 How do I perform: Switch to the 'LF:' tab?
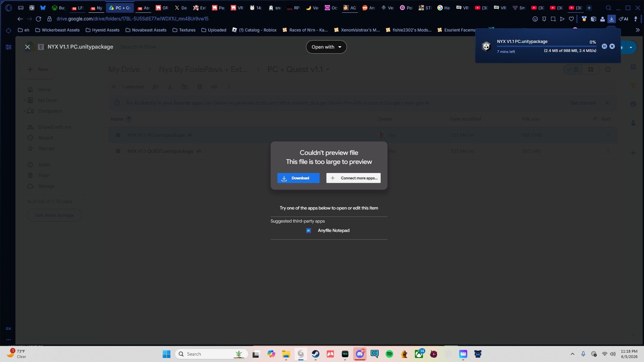tap(77, 8)
